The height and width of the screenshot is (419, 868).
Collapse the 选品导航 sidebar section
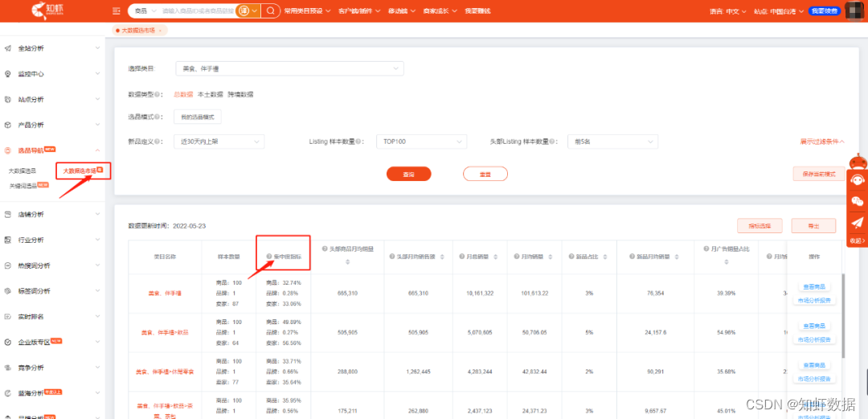click(x=98, y=150)
